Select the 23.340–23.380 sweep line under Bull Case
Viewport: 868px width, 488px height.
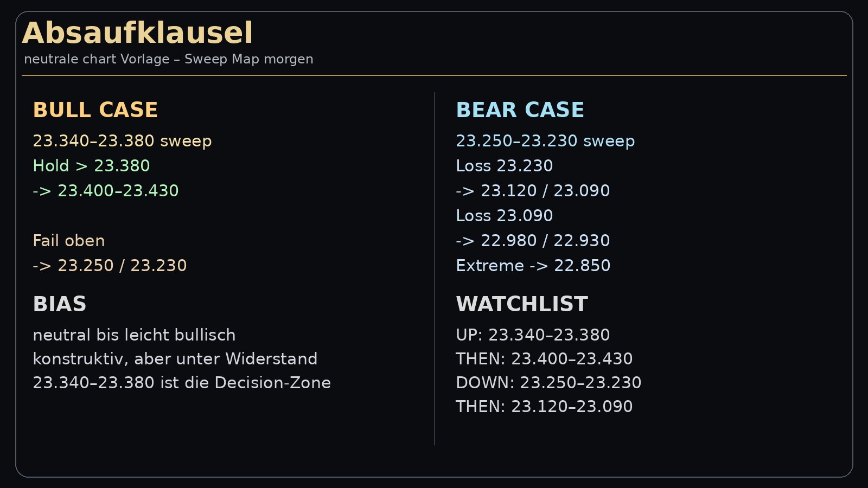(122, 141)
